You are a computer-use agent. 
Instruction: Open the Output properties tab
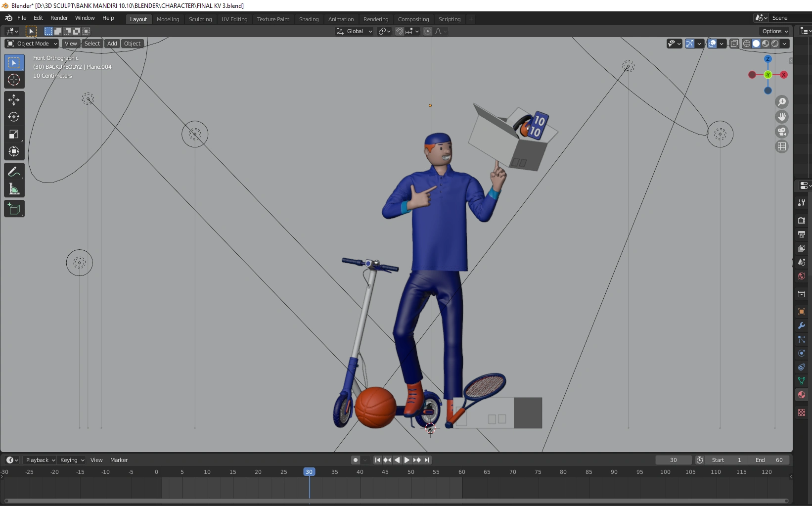click(x=802, y=234)
